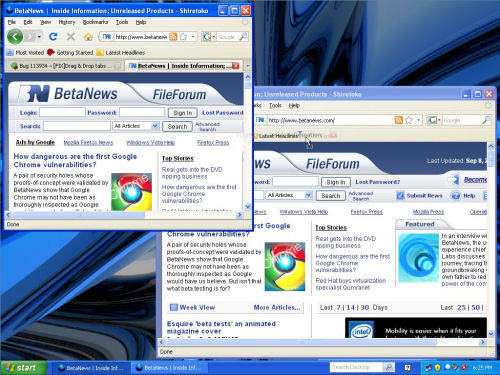Click Sign In button in front window
Viewport: 500px width, 375px height.
click(183, 113)
